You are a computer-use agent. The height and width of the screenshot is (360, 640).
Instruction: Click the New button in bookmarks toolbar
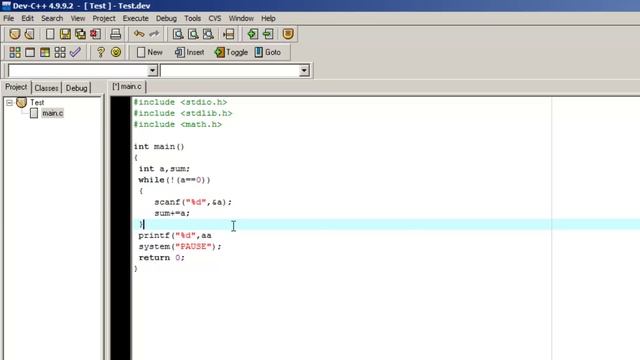[149, 52]
